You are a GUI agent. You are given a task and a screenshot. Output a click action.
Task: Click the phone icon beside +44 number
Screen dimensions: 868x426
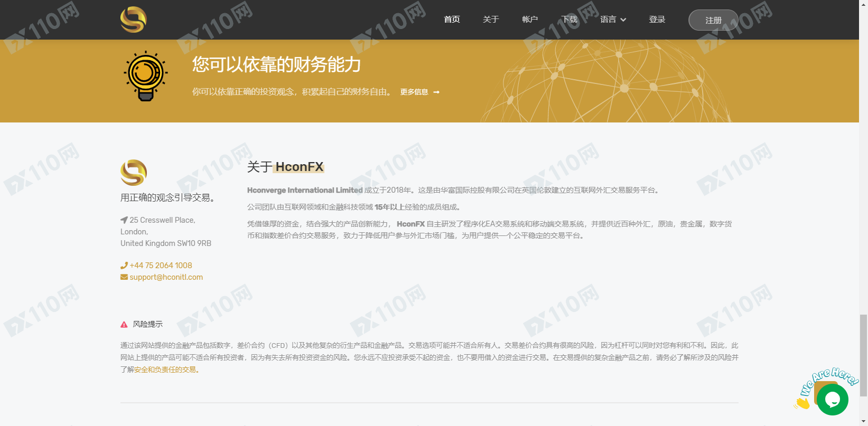coord(124,266)
